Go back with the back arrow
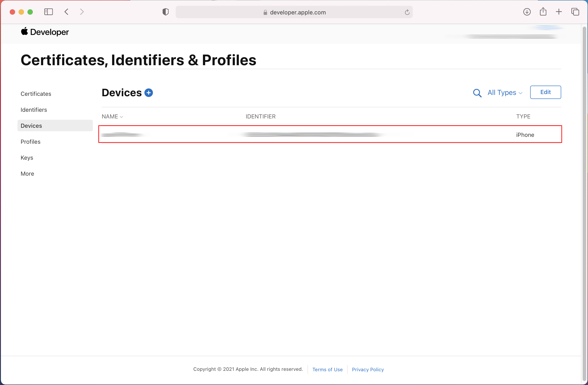Screen dimensions: 588x385 66,12
